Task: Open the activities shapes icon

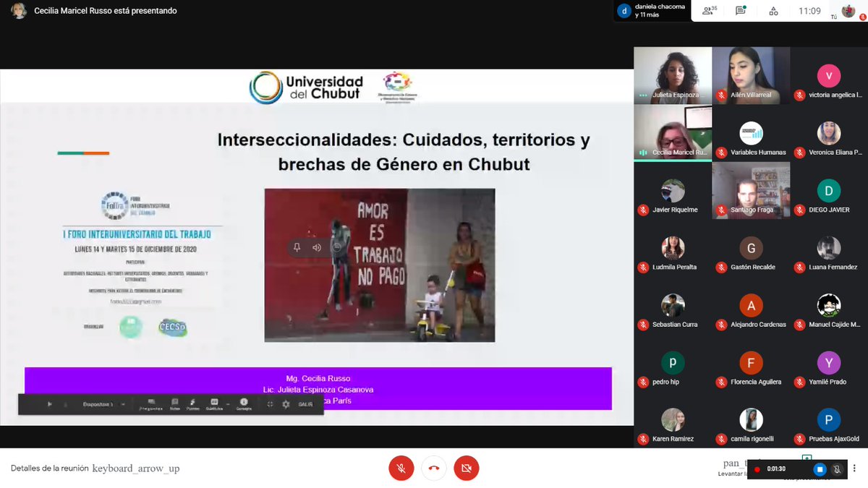Action: coord(773,11)
